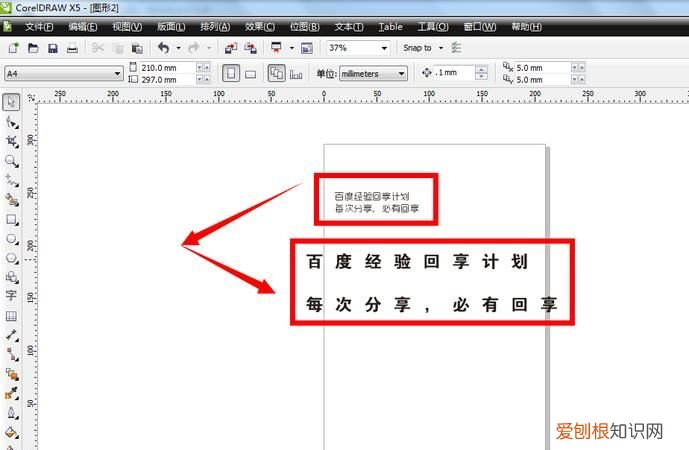Select the Shape tool

click(11, 122)
